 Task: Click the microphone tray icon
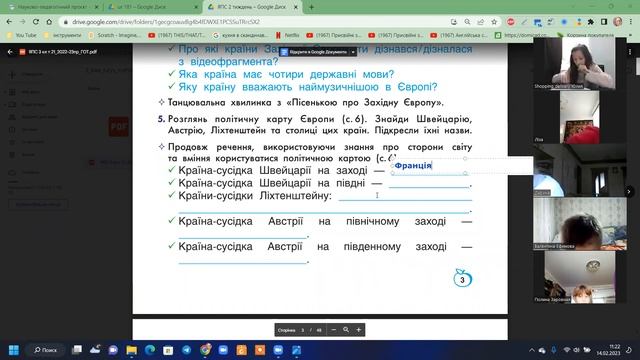pos(553,350)
